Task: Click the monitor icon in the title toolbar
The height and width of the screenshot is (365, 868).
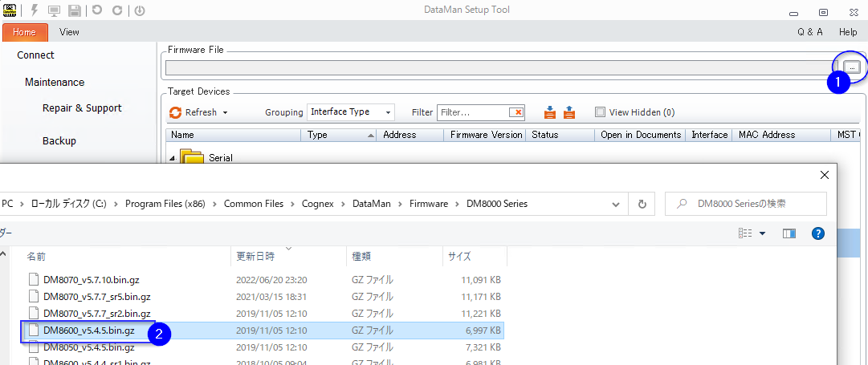Action: point(55,10)
